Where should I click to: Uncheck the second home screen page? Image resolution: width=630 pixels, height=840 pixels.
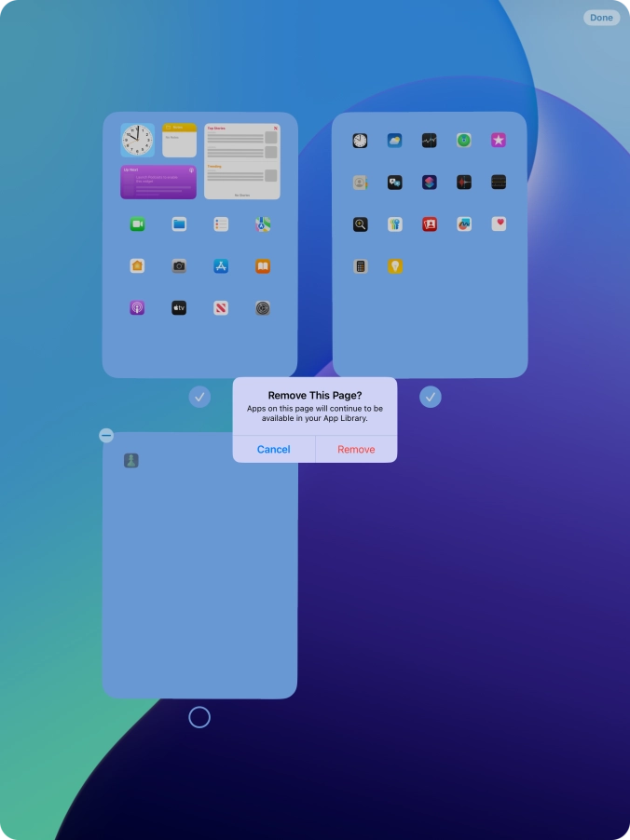coord(430,398)
